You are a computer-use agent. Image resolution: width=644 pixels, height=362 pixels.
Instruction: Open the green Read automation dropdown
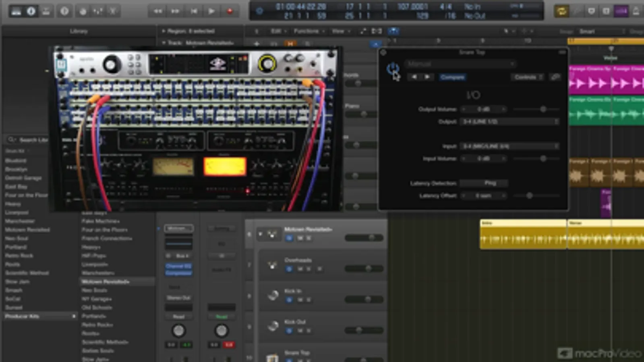click(222, 317)
